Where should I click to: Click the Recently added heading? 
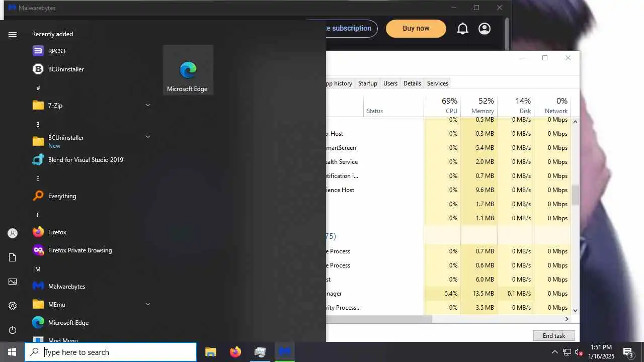coord(52,34)
